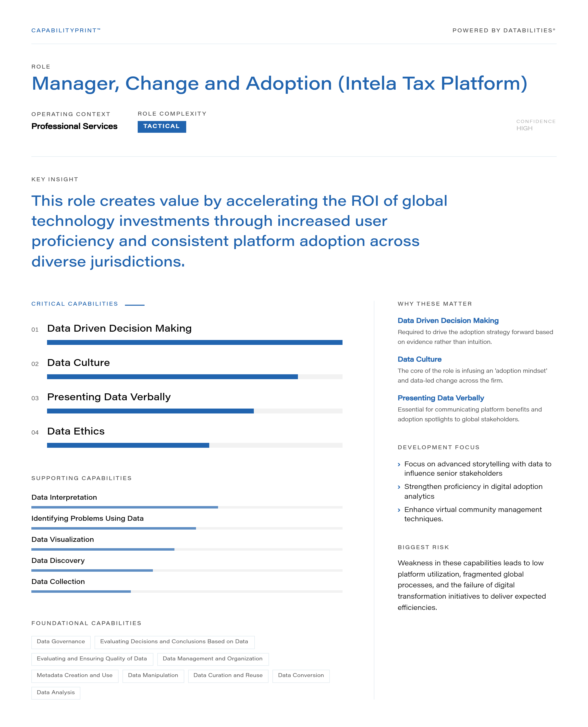
Task: Click the 01 capability number
Action: (x=35, y=330)
